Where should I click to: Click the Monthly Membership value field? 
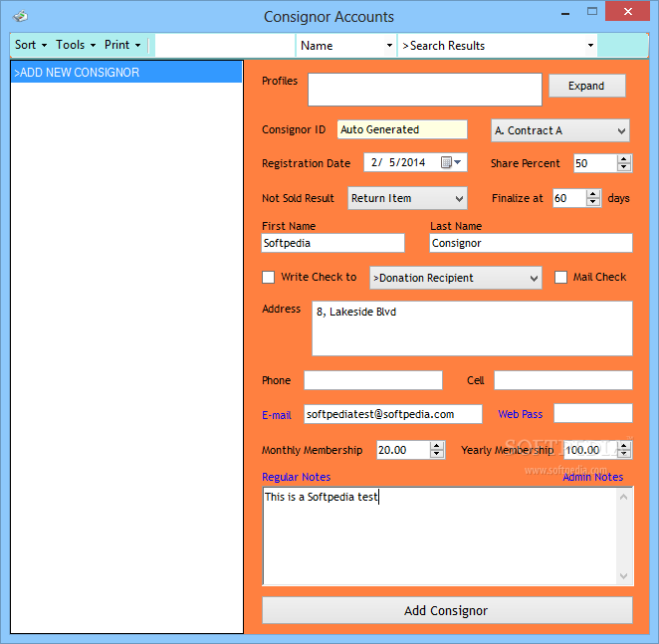[403, 450]
